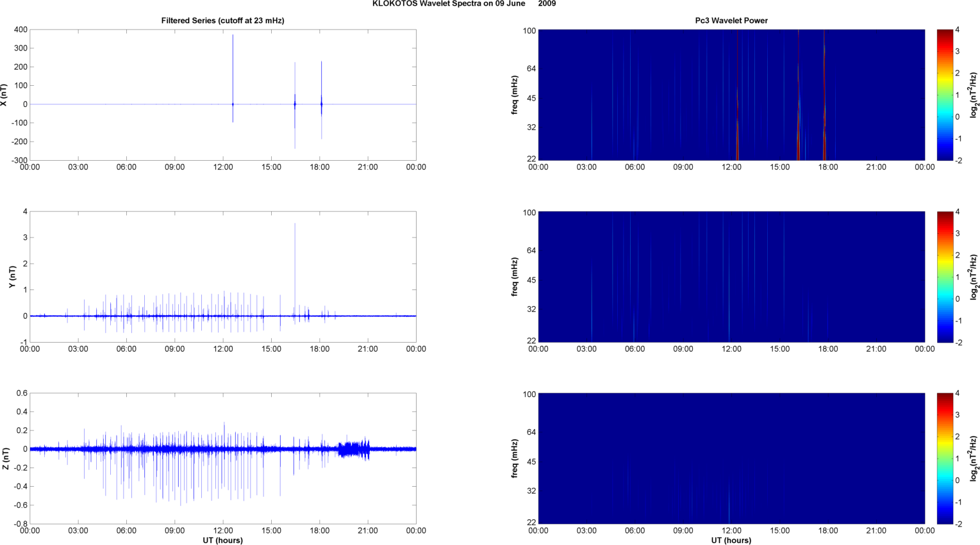This screenshot has height=545, width=980.
Task: Click the Y (nT) axis label
Action: click(12, 277)
